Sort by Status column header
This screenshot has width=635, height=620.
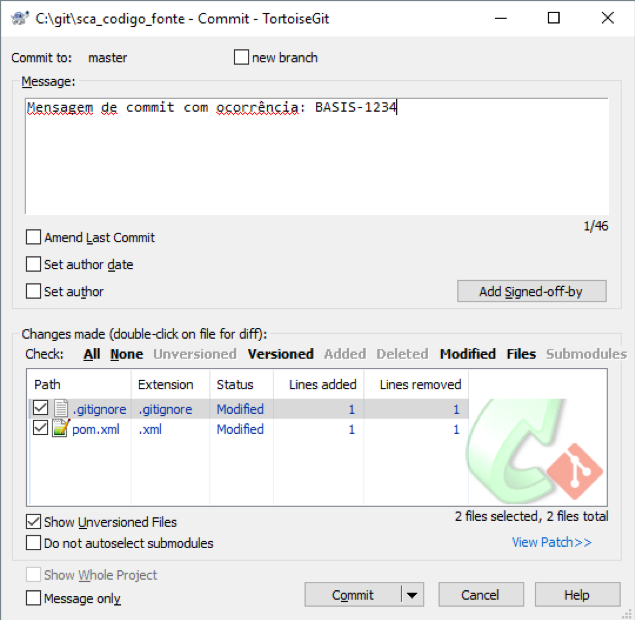tap(242, 384)
